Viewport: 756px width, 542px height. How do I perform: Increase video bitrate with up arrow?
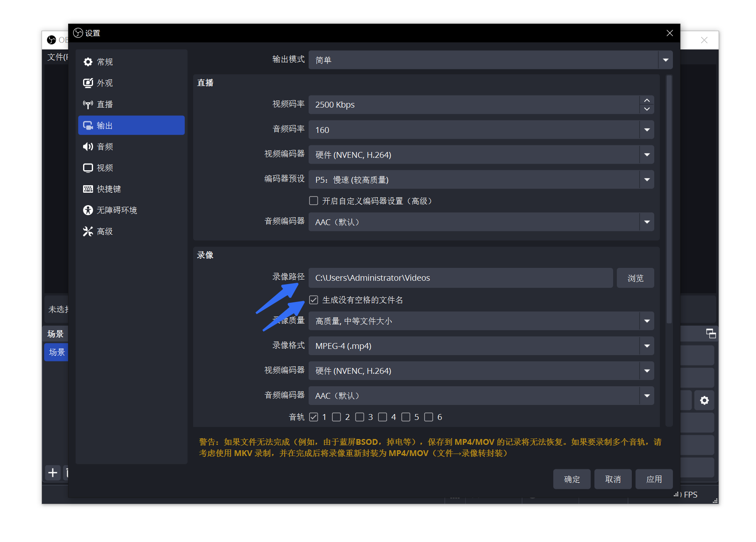(x=647, y=100)
